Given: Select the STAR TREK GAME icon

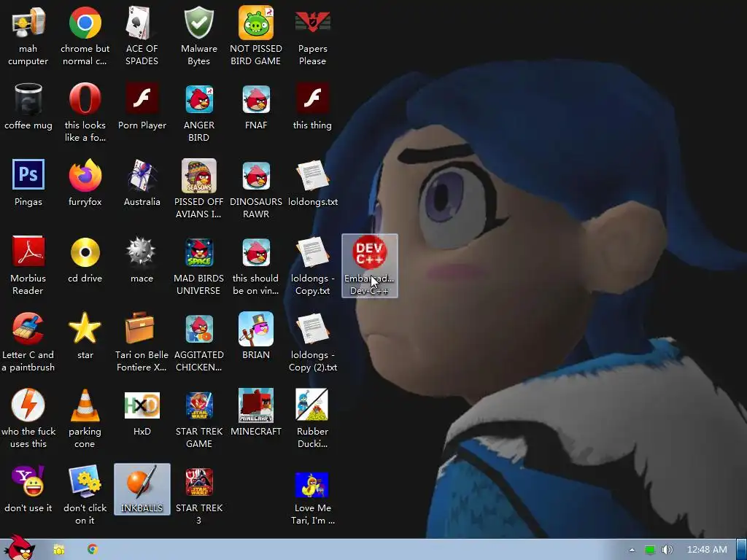Looking at the screenshot, I should [198, 419].
